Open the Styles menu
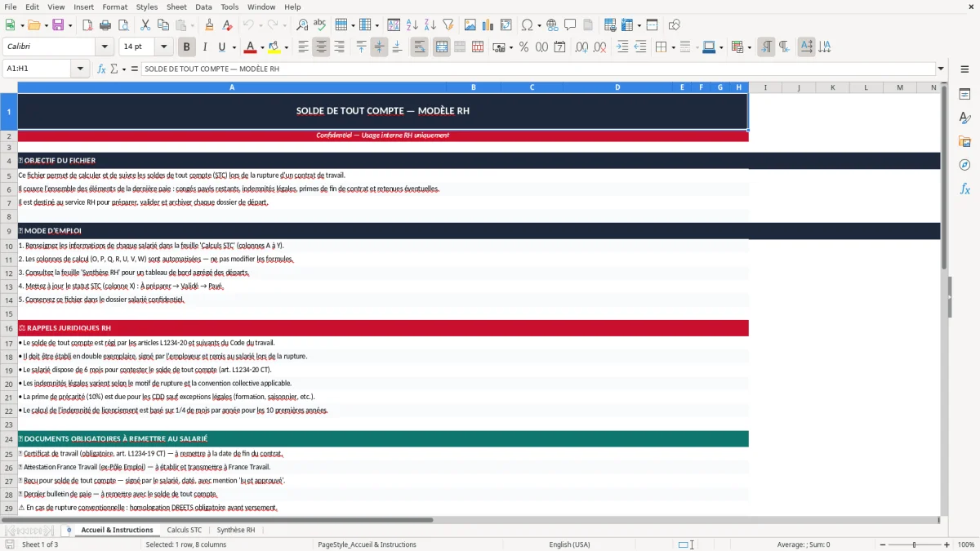 tap(147, 7)
